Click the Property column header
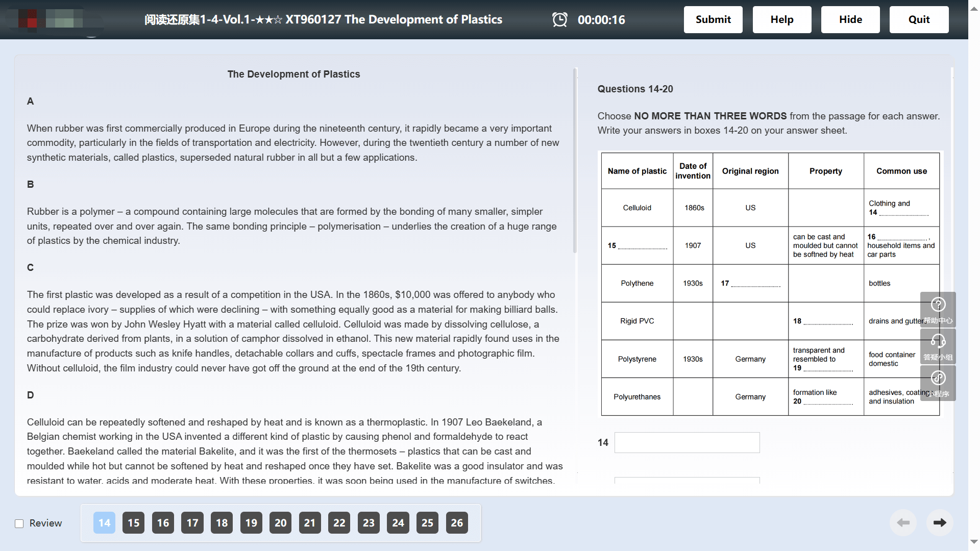 (x=826, y=171)
